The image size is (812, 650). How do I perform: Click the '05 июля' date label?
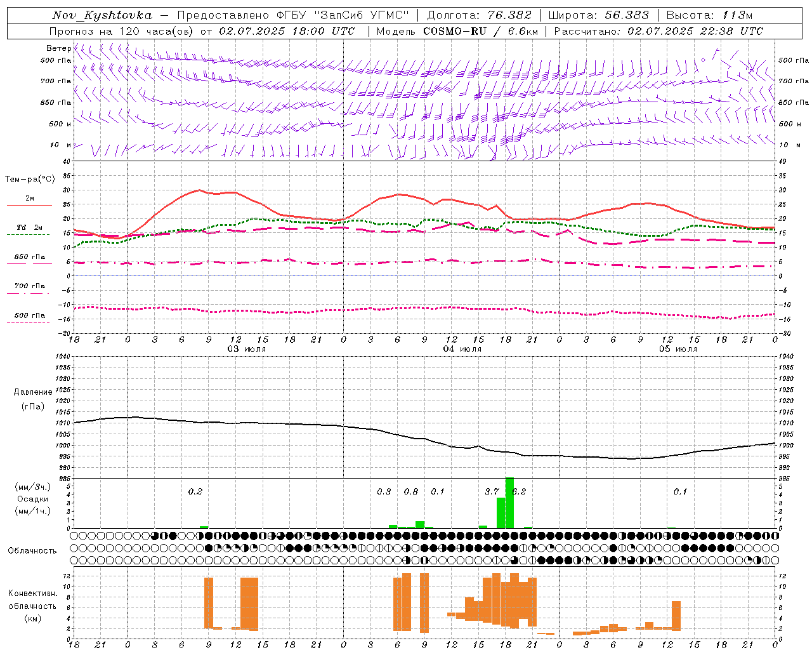coord(678,349)
